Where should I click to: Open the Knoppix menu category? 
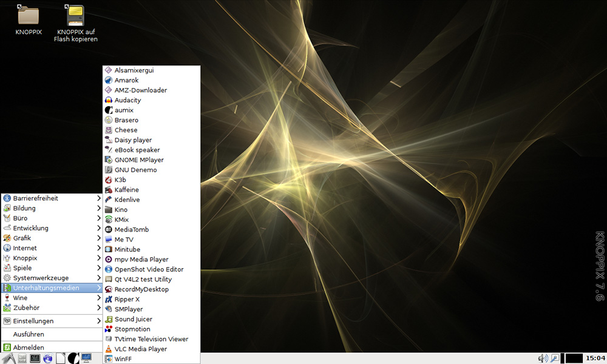point(52,258)
